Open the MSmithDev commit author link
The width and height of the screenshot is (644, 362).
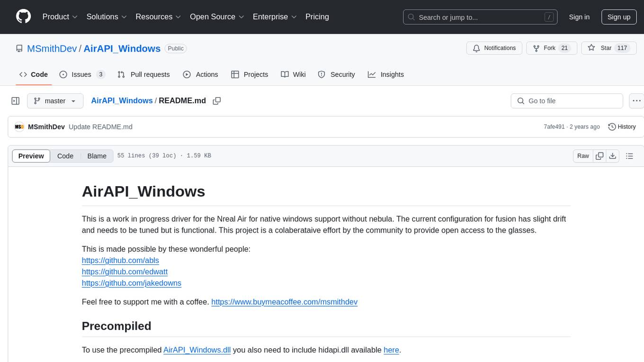(x=46, y=127)
